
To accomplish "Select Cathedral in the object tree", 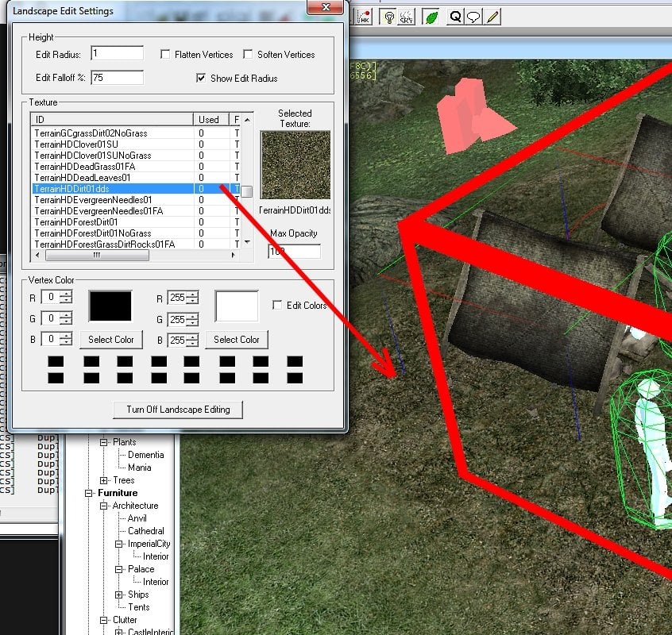I will 145,531.
